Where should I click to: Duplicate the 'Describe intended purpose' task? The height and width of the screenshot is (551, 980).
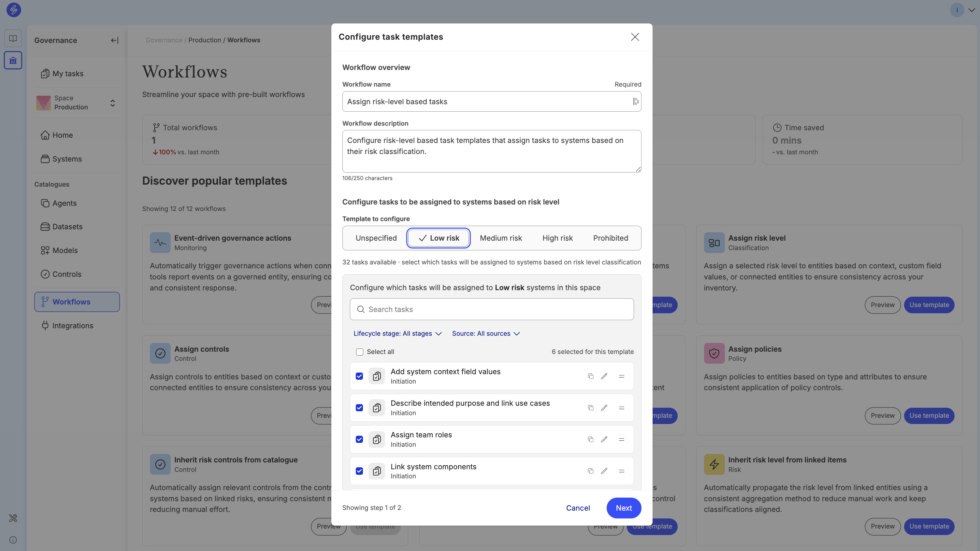tap(590, 408)
